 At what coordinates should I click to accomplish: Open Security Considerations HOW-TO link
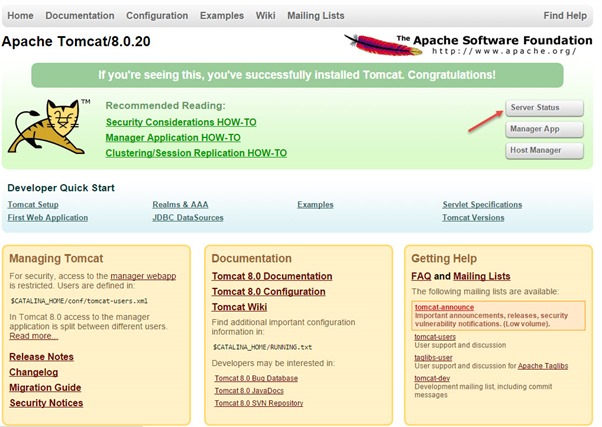click(x=181, y=122)
